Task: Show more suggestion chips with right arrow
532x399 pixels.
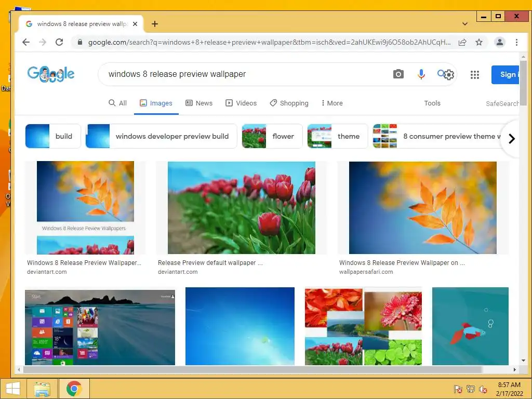Action: (512, 138)
